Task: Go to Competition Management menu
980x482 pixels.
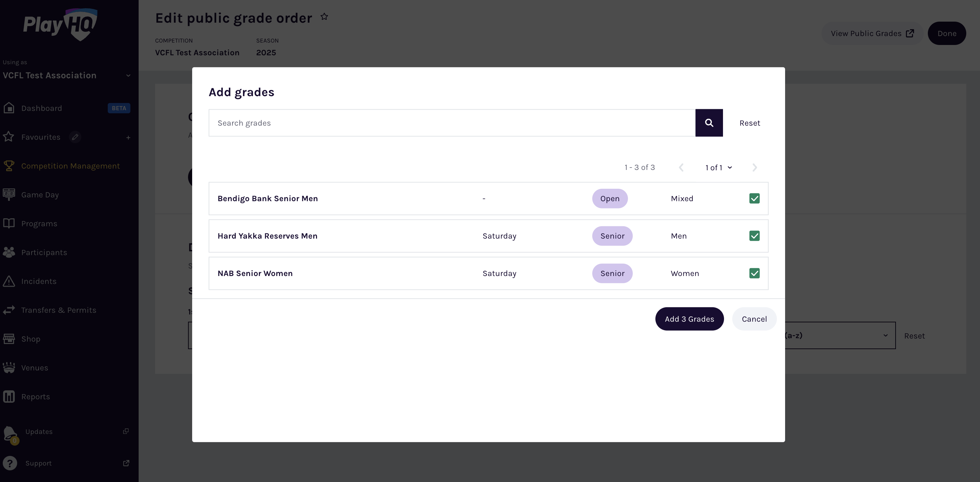Action: 70,166
